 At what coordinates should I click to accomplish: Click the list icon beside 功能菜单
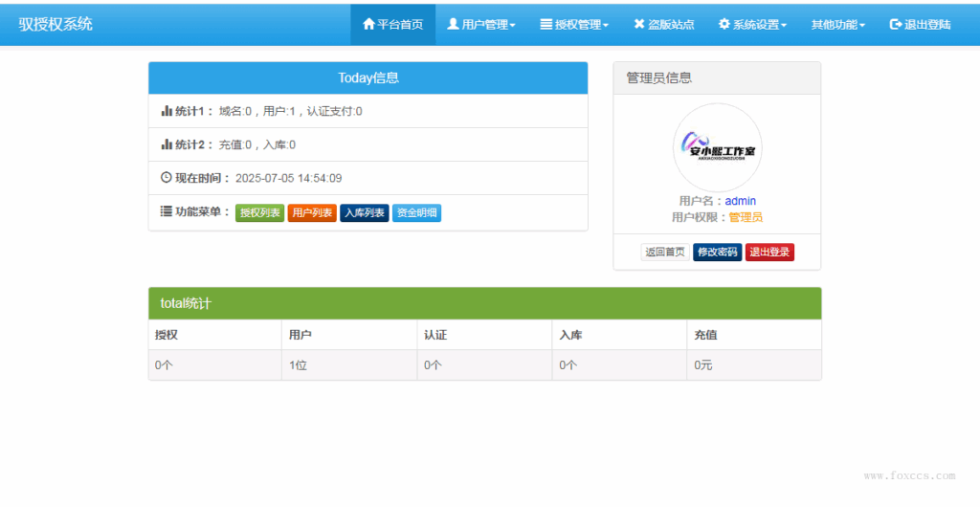tap(167, 211)
